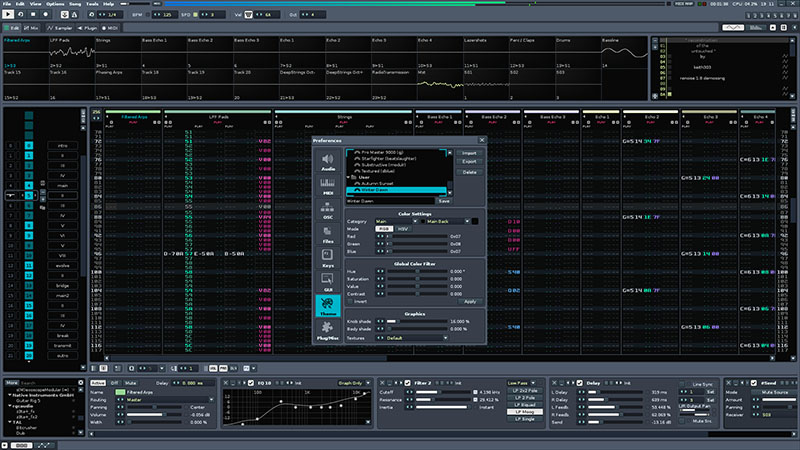Click the Main Back color swatch
The width and height of the screenshot is (800, 450).
tap(475, 221)
